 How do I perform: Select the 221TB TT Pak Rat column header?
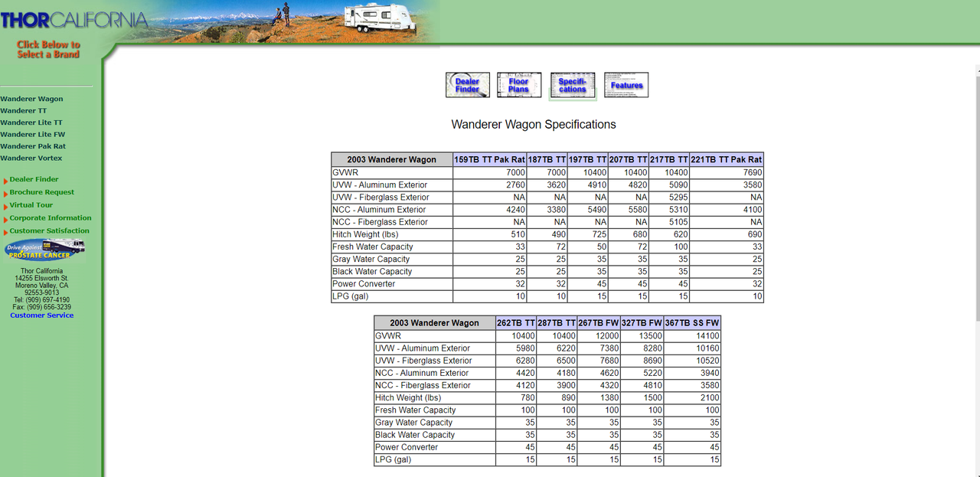pos(727,160)
